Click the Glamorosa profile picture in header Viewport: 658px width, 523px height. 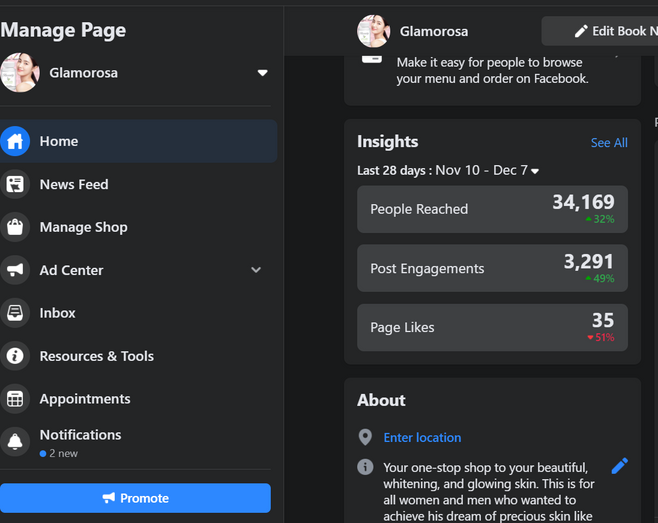[x=373, y=31]
